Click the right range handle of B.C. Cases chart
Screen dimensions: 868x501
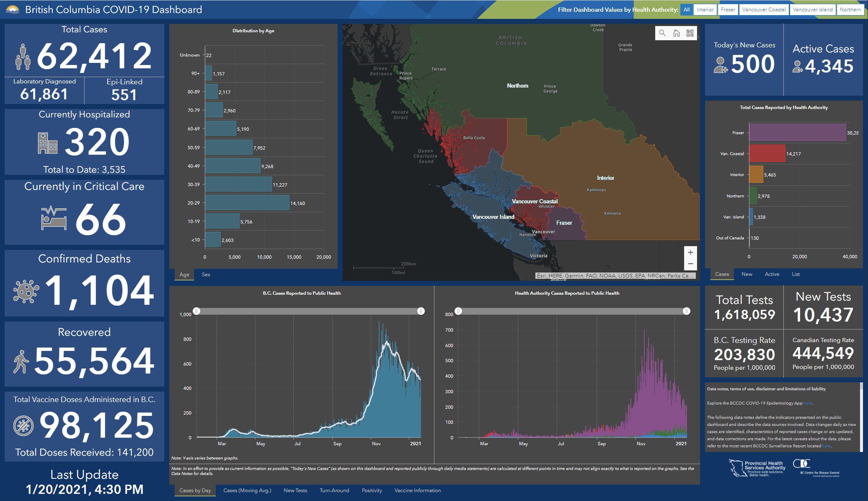coord(421,311)
